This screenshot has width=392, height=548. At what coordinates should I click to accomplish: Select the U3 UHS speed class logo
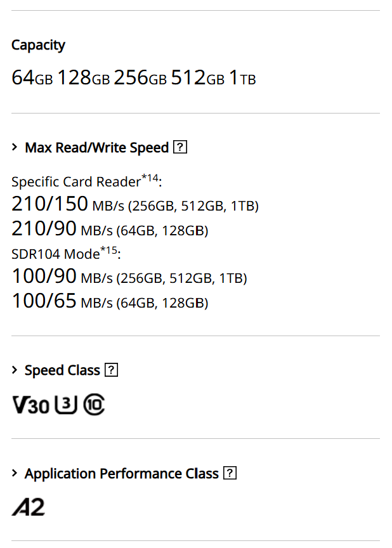[66, 405]
